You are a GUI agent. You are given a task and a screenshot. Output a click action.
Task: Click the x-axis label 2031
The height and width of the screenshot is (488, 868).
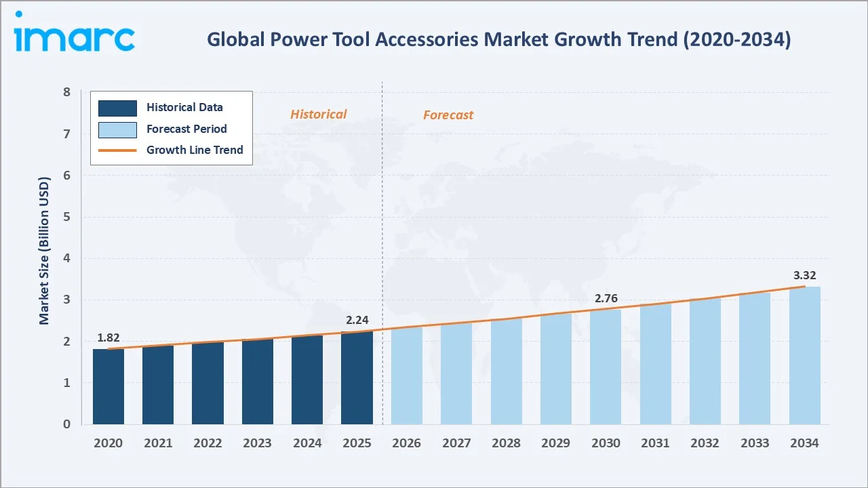click(x=655, y=443)
